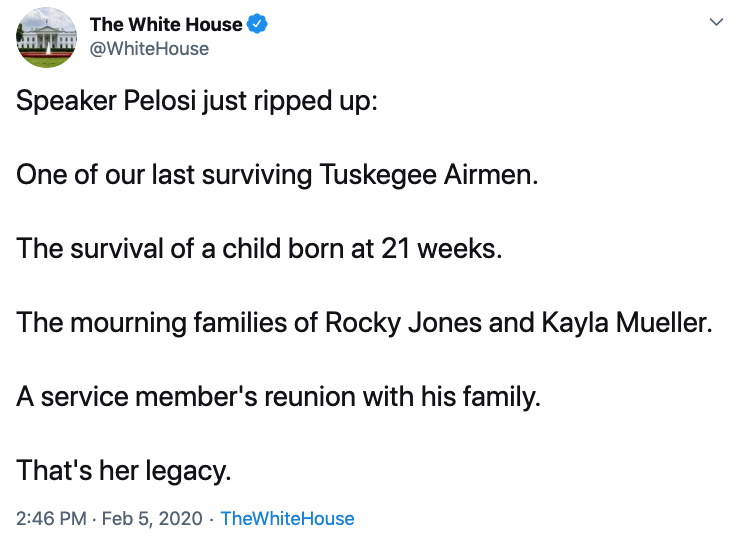Click the Feb 5, 2020 date
Image resolution: width=743 pixels, height=535 pixels.
click(x=156, y=518)
